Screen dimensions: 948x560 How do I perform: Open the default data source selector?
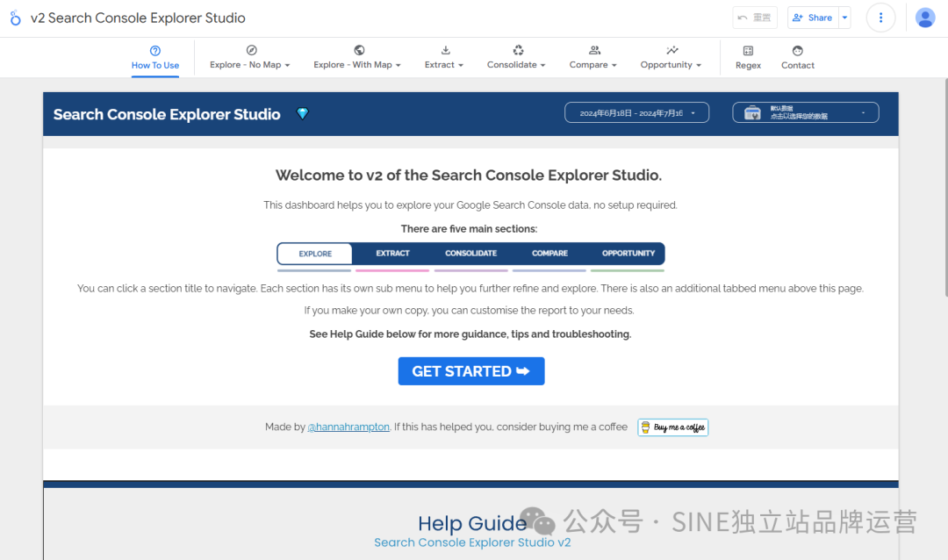805,112
